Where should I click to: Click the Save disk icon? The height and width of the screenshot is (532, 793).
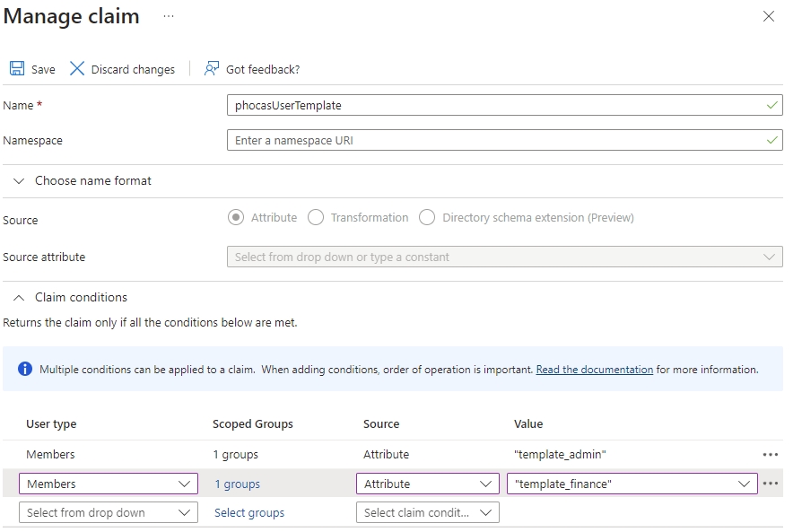click(x=17, y=69)
